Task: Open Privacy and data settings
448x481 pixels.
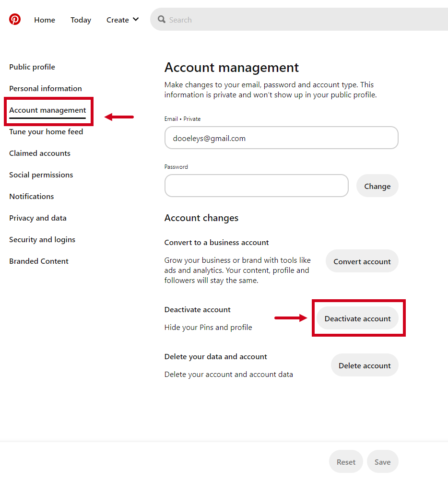Action: [x=38, y=218]
